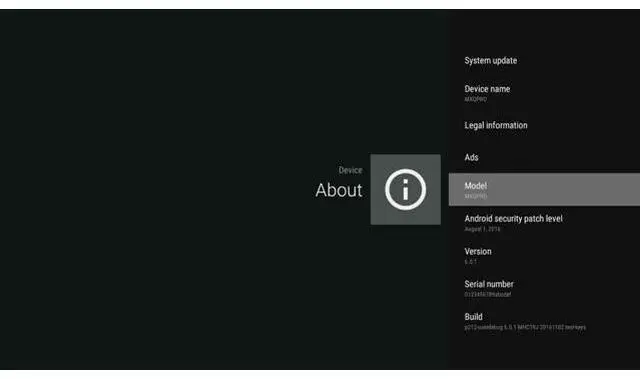
Task: Click the version number under Version
Action: click(x=471, y=262)
